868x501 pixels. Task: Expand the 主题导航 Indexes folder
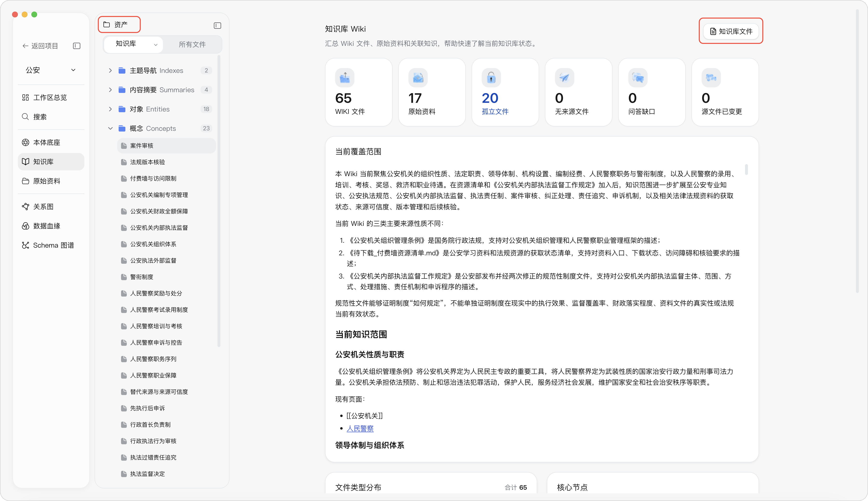coord(110,70)
